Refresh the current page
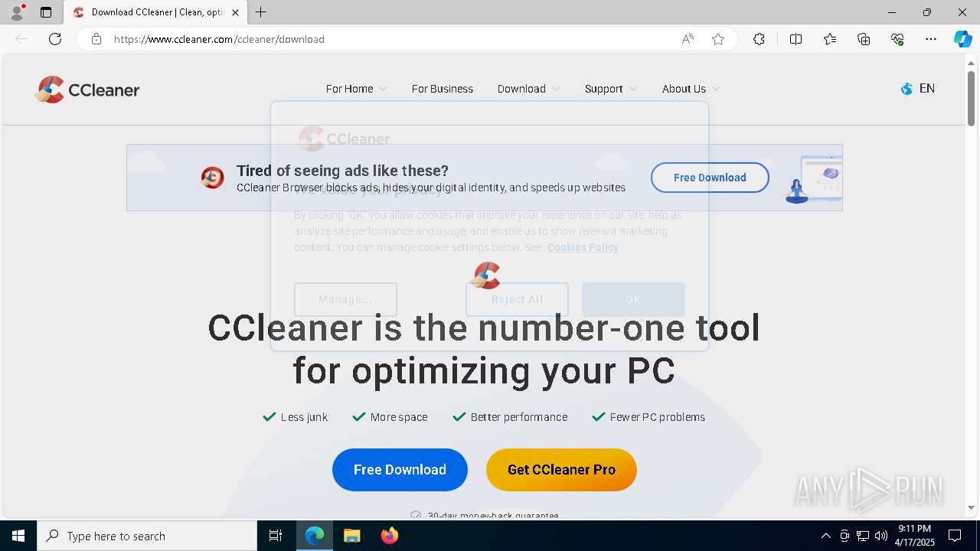The image size is (980, 551). point(55,39)
